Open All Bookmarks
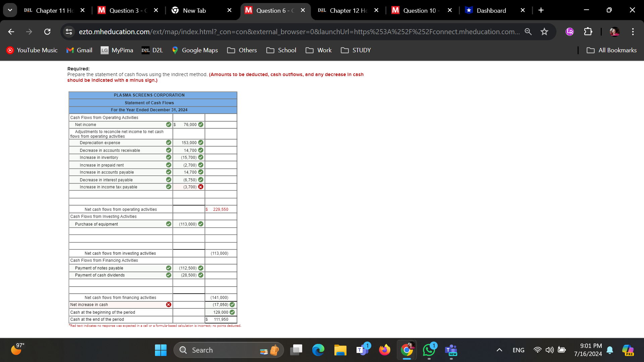Viewport: 644px width, 362px height. click(611, 50)
